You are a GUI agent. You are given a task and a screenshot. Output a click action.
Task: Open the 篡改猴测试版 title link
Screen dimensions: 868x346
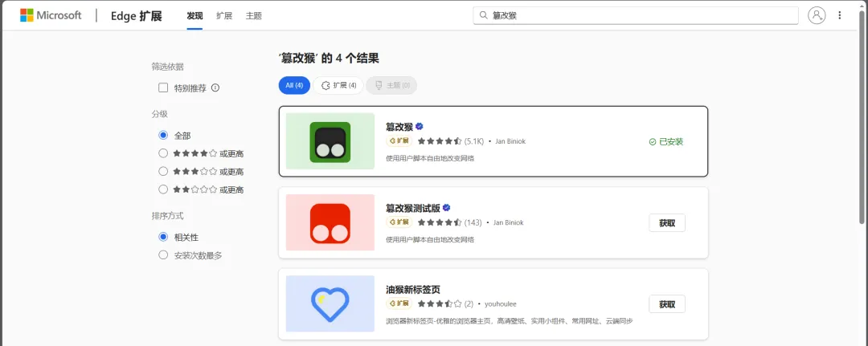coord(413,208)
